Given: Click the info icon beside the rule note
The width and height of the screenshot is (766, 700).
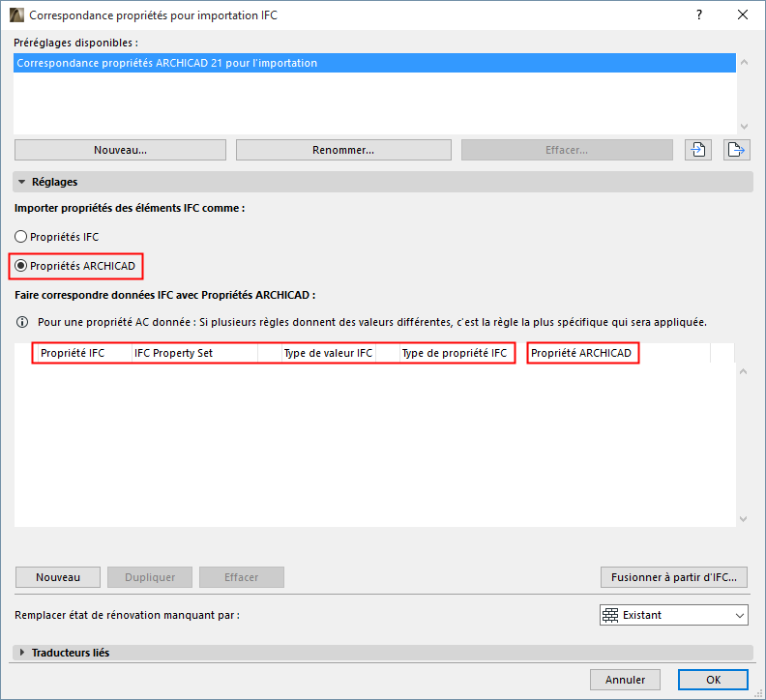Looking at the screenshot, I should click(22, 322).
